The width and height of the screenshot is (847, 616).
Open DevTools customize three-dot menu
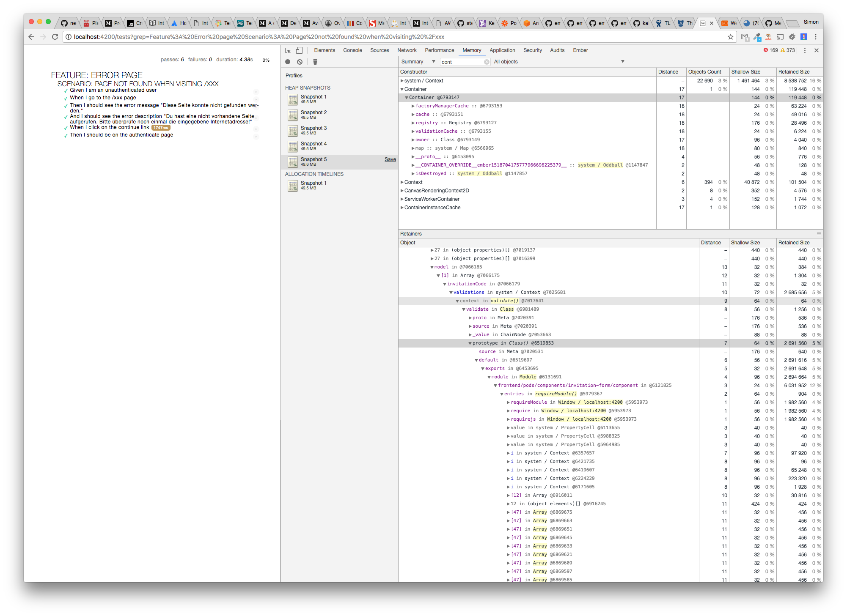tap(805, 50)
